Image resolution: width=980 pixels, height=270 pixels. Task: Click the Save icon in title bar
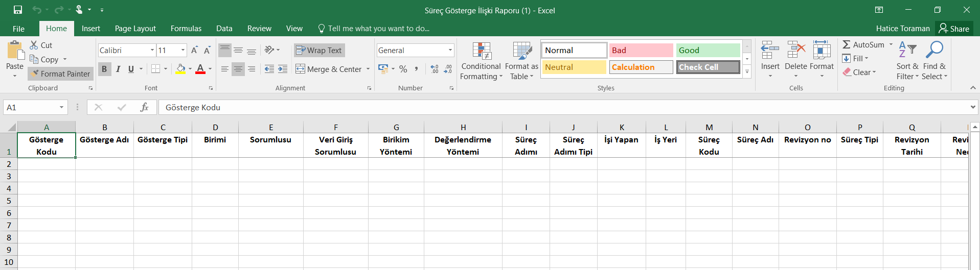click(18, 10)
